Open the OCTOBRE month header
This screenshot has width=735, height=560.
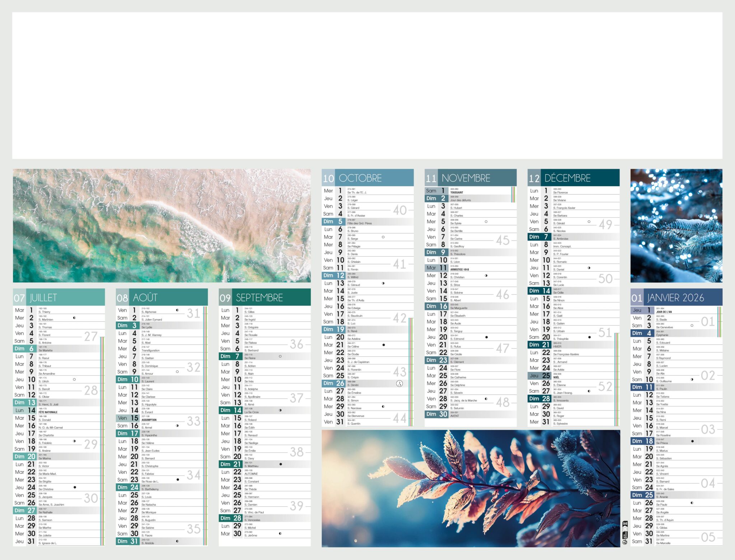[361, 177]
